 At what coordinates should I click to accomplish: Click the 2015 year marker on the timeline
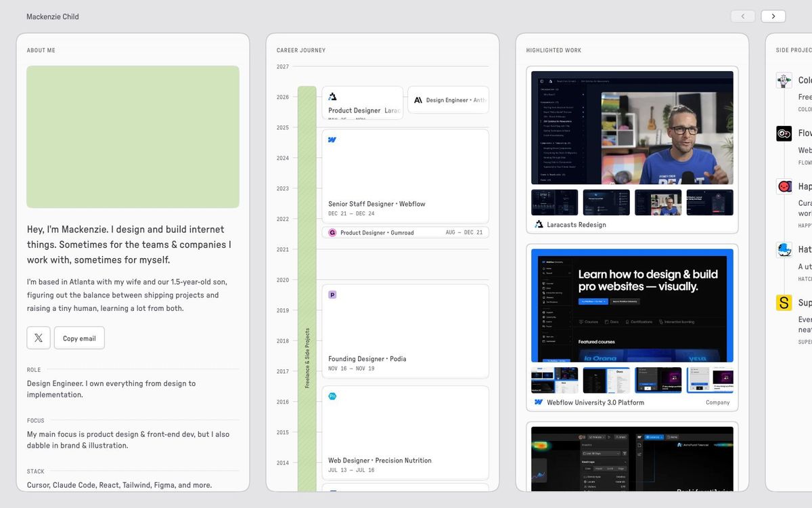(x=283, y=432)
